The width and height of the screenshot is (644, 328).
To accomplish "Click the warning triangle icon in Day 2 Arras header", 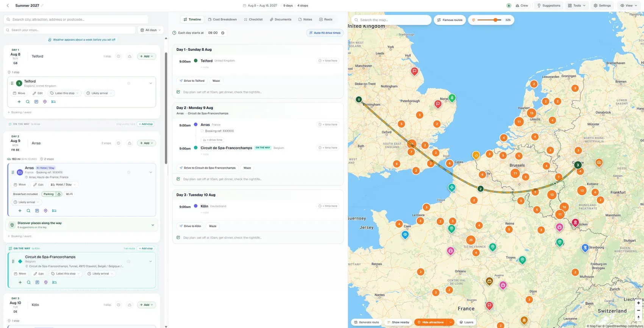I will (x=130, y=143).
